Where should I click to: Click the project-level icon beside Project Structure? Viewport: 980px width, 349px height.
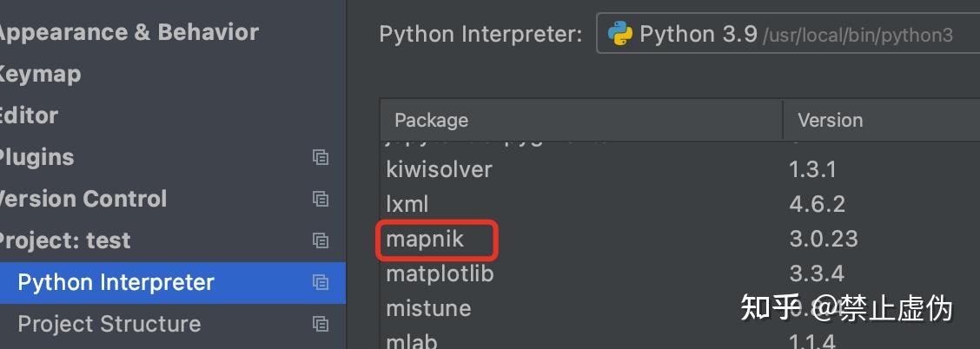(321, 324)
